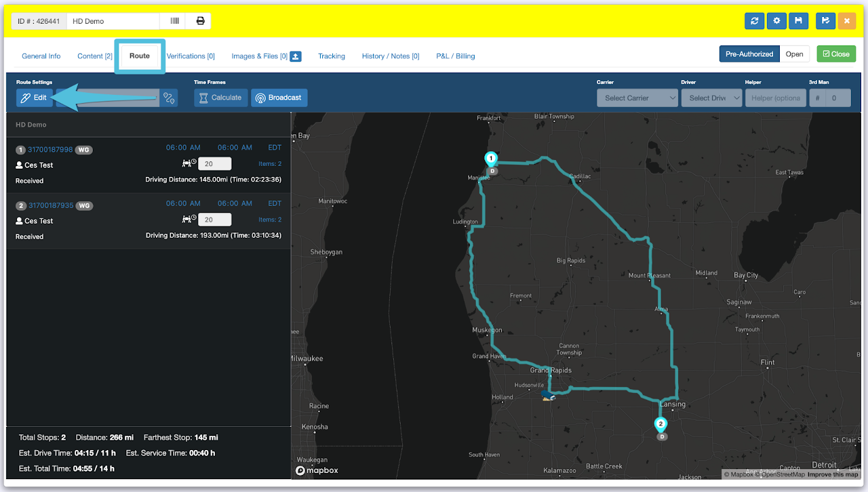
Task: Click map marker 1 near Manistee
Action: [491, 159]
